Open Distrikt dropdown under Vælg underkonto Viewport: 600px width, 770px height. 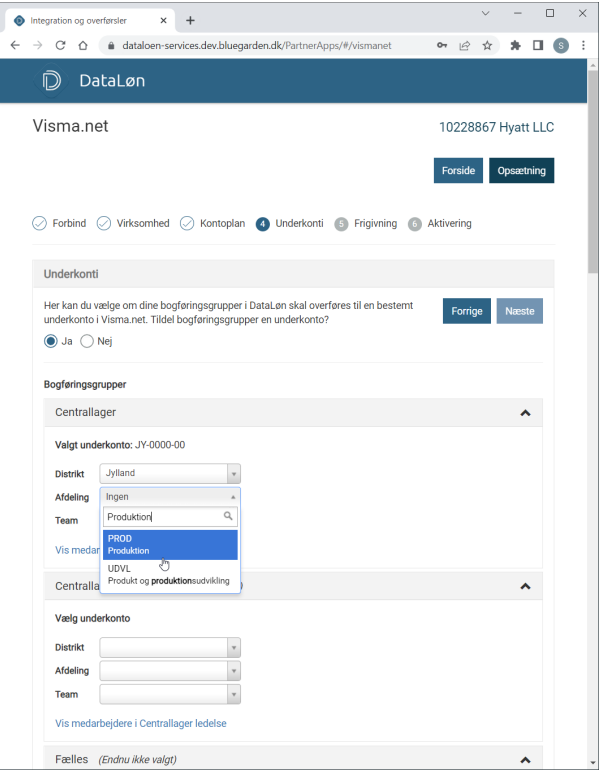click(x=170, y=647)
